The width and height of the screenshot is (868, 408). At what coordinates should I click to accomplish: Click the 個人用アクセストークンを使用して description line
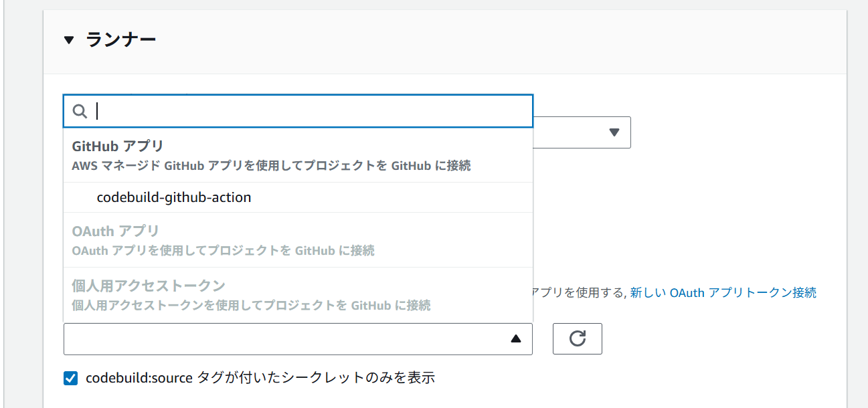tap(251, 306)
